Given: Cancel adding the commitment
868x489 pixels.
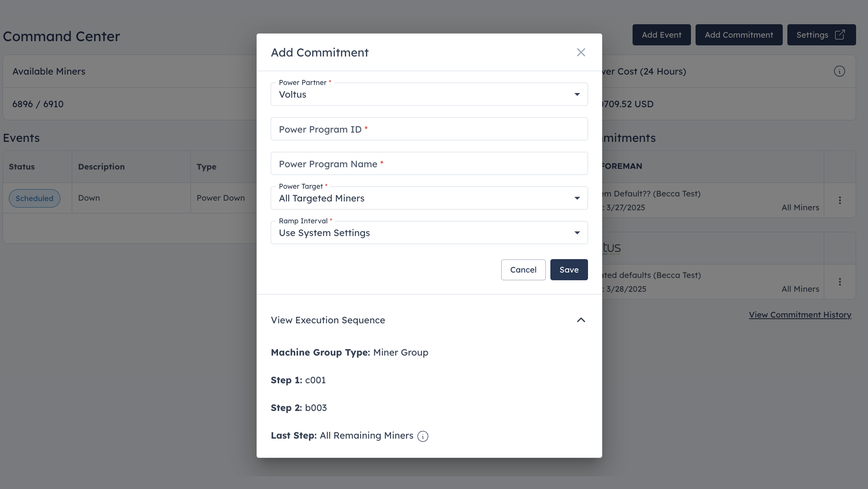Looking at the screenshot, I should [x=523, y=270].
